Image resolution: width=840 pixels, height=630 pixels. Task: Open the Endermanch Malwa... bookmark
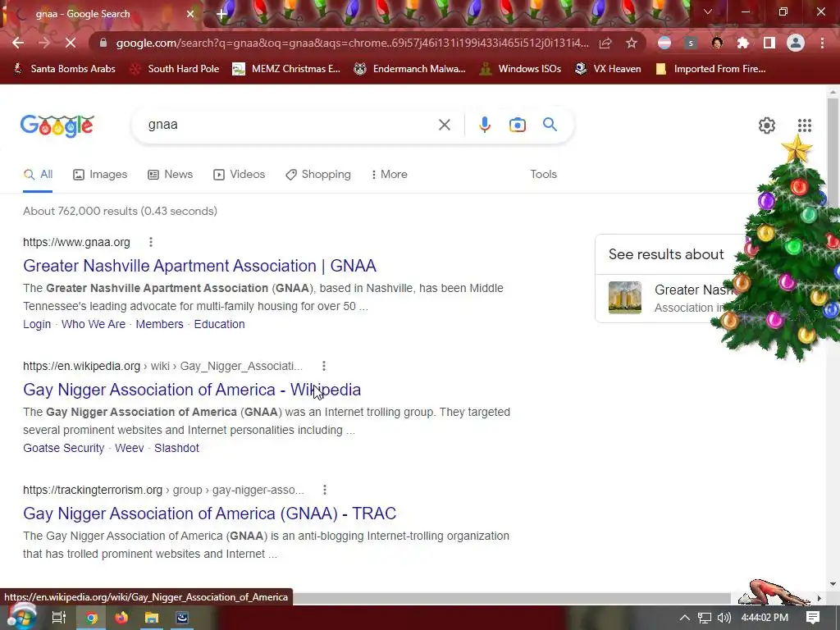pos(410,69)
